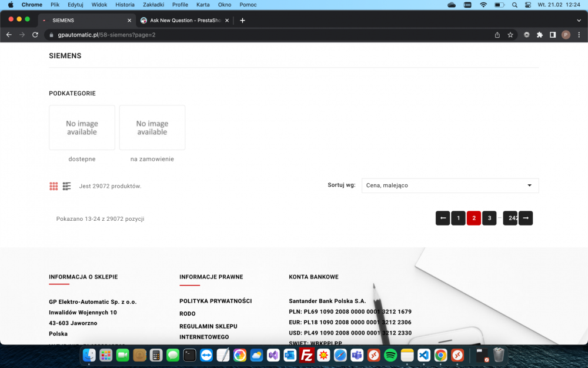Switch to list view of products
Viewport: 588px width, 368px height.
click(67, 186)
